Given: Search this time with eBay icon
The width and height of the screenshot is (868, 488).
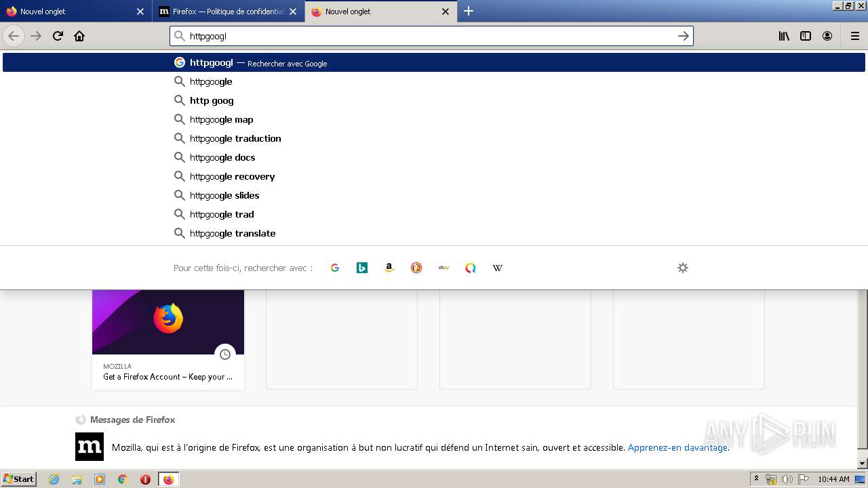Looking at the screenshot, I should (443, 268).
